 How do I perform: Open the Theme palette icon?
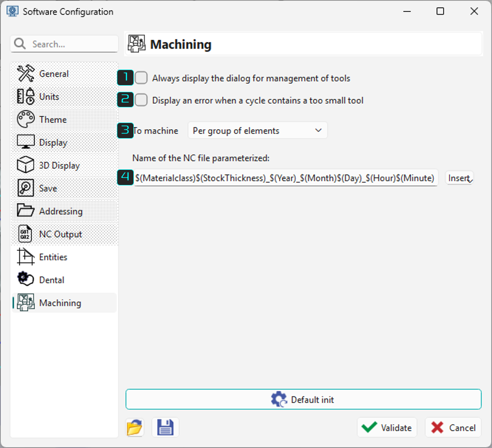26,119
